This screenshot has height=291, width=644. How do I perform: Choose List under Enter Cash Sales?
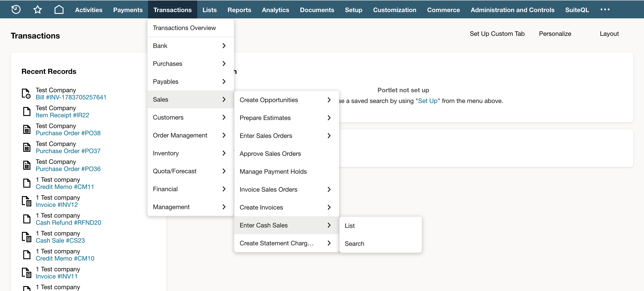pyautogui.click(x=381, y=226)
